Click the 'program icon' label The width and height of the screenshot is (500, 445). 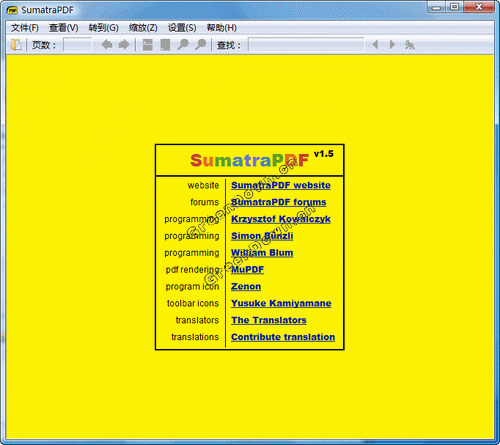tap(193, 287)
